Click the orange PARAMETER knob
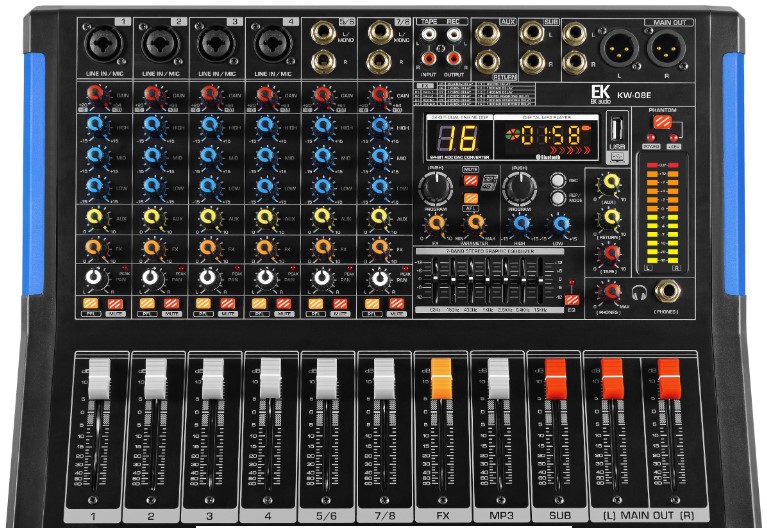 tap(474, 224)
